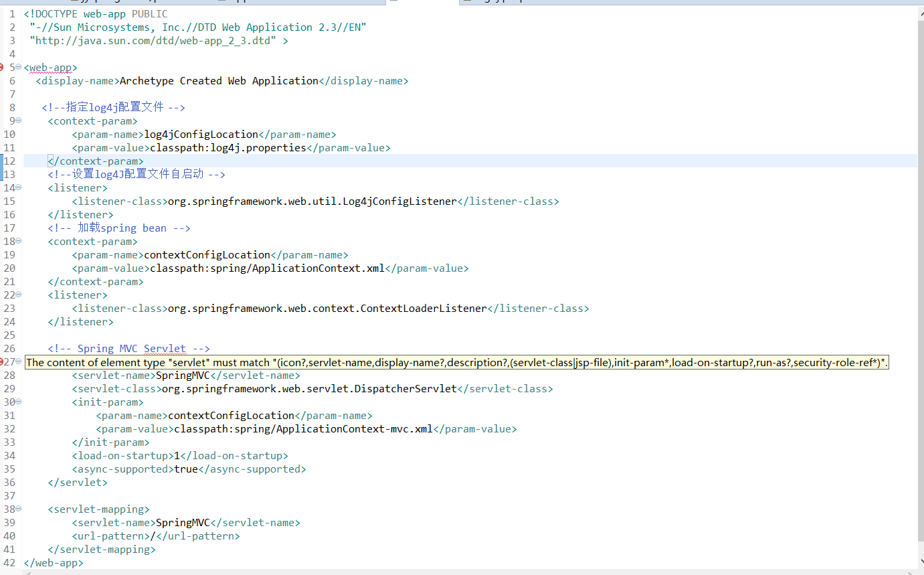Click line number 1 in the gutter

(x=12, y=14)
